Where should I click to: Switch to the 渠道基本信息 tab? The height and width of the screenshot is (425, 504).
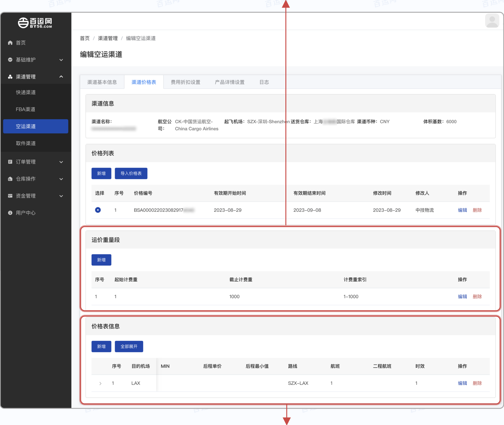coord(102,82)
